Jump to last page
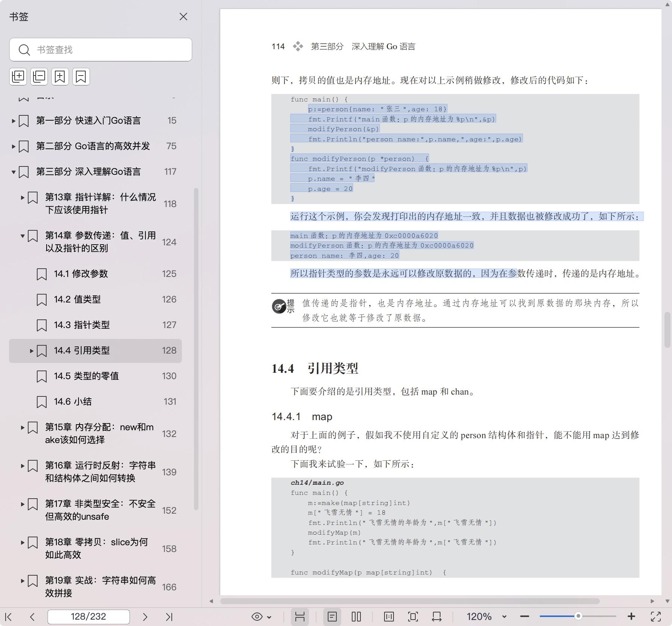 (169, 617)
